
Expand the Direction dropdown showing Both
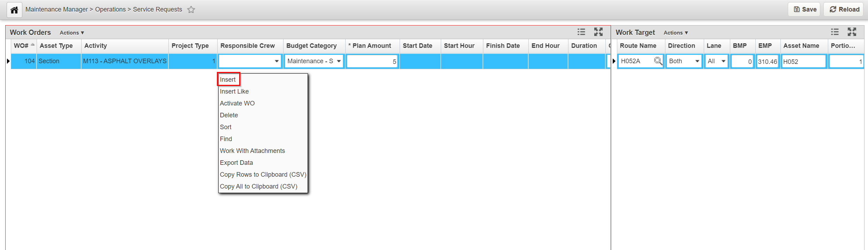tap(697, 61)
